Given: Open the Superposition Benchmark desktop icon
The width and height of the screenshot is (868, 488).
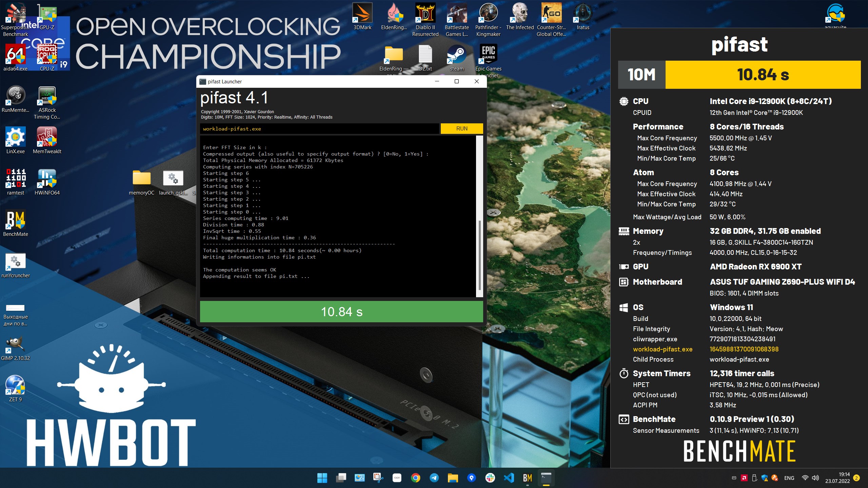Looking at the screenshot, I should pyautogui.click(x=15, y=20).
